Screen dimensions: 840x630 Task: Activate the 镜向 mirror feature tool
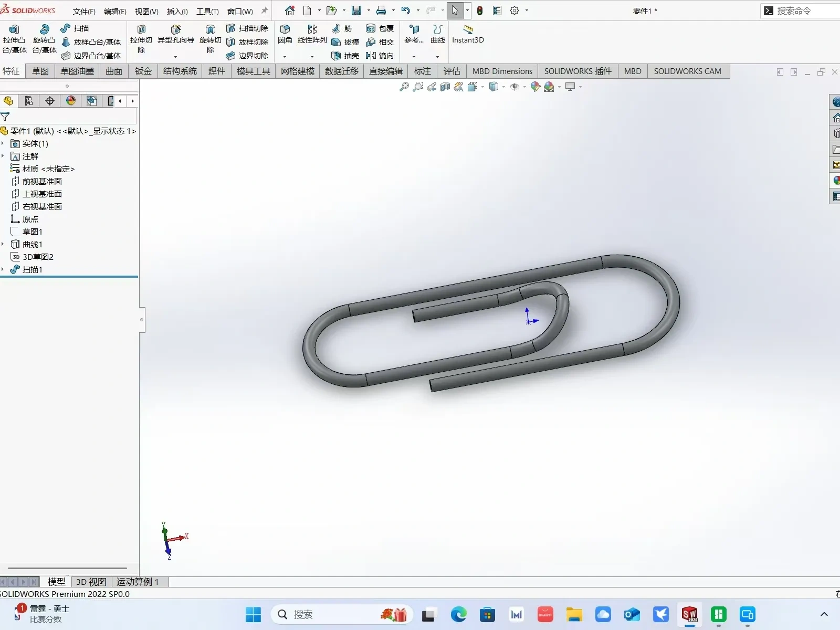pyautogui.click(x=380, y=56)
